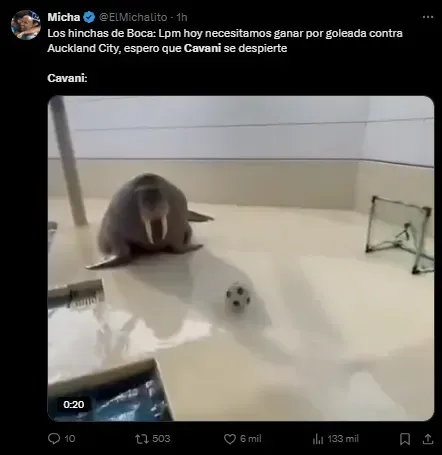Open Micha's profile picture avatar
The image size is (442, 455).
tap(26, 25)
